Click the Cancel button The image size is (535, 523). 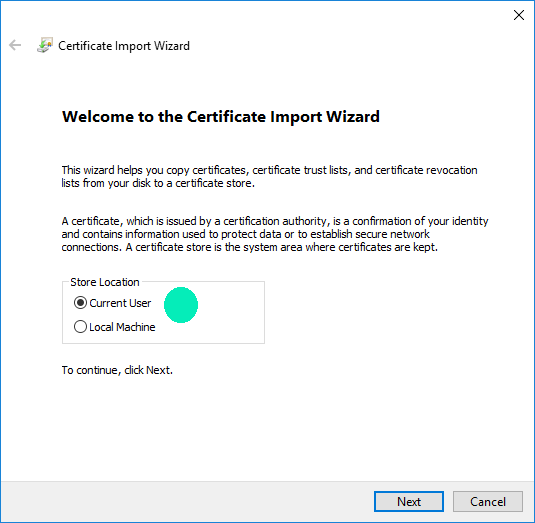pos(488,502)
